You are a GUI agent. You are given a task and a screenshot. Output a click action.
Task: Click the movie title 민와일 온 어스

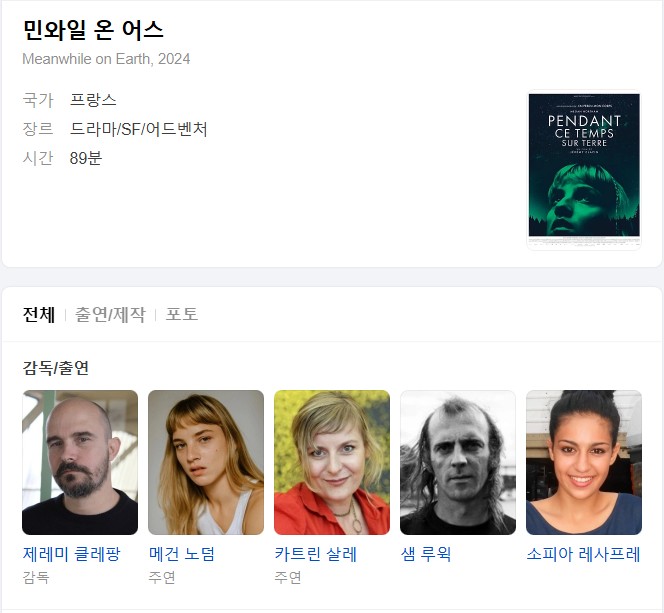point(93,30)
